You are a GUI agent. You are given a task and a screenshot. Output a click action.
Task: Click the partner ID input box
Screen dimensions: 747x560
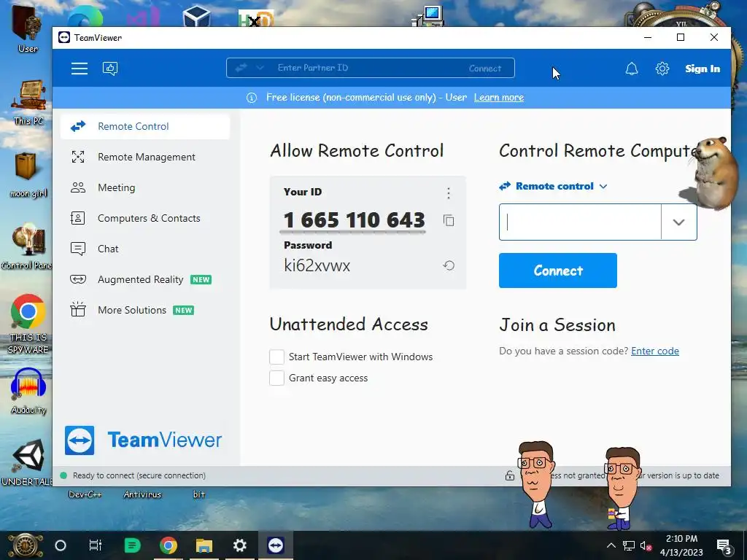580,222
